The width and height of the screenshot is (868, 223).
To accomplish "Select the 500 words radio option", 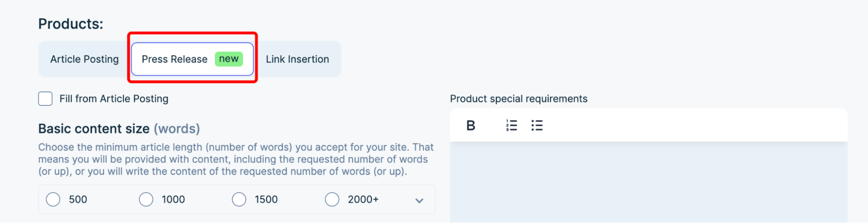I will (53, 200).
